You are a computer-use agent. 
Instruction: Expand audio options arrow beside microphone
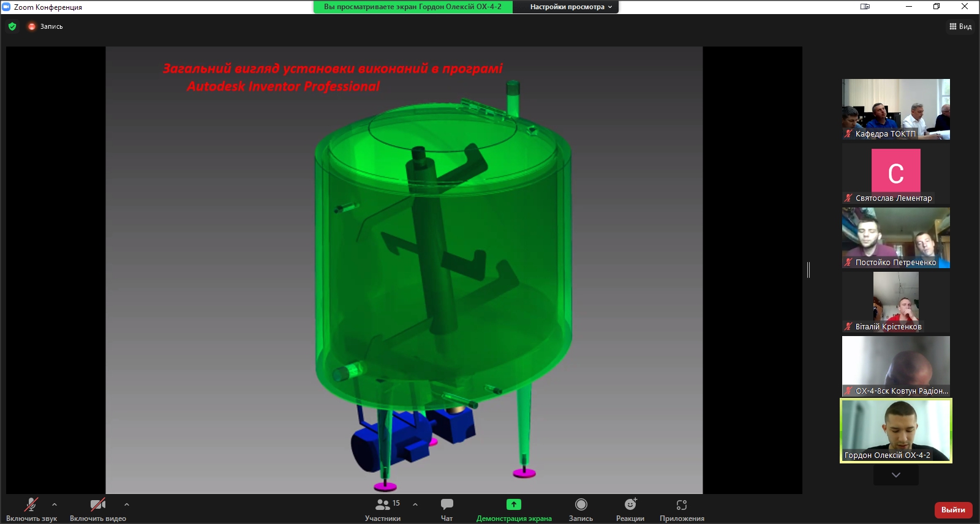click(55, 504)
